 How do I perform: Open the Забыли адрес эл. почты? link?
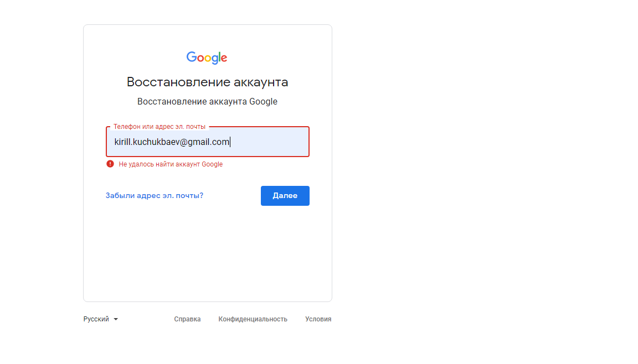[155, 195]
